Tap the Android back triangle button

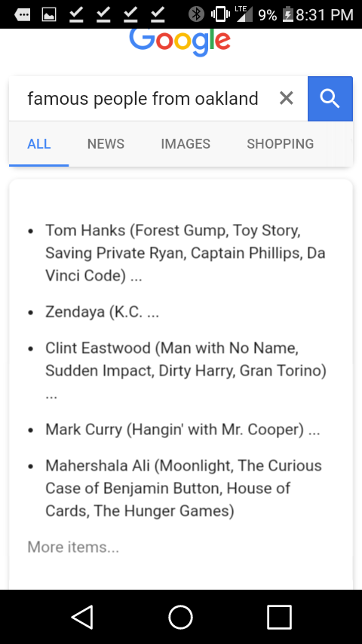82,617
